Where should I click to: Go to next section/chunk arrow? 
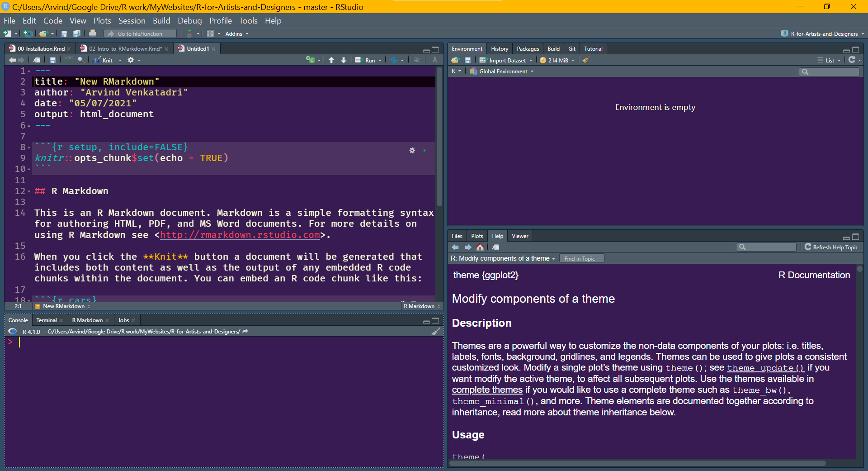[x=344, y=60]
